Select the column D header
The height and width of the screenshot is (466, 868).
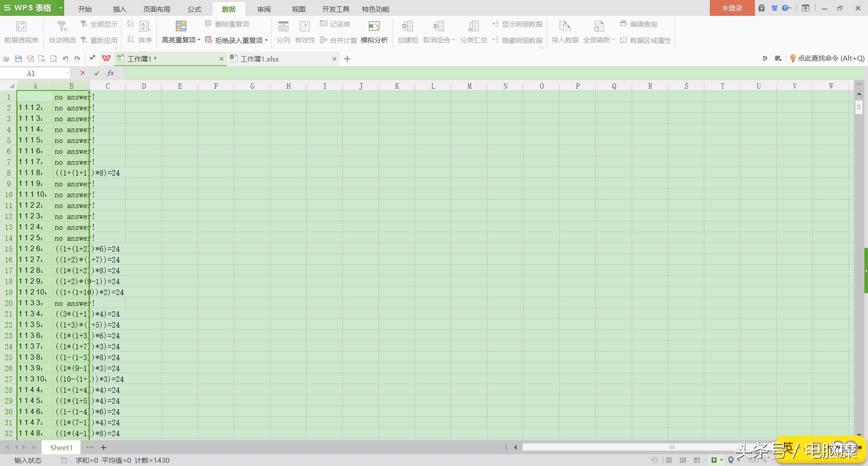coord(144,86)
